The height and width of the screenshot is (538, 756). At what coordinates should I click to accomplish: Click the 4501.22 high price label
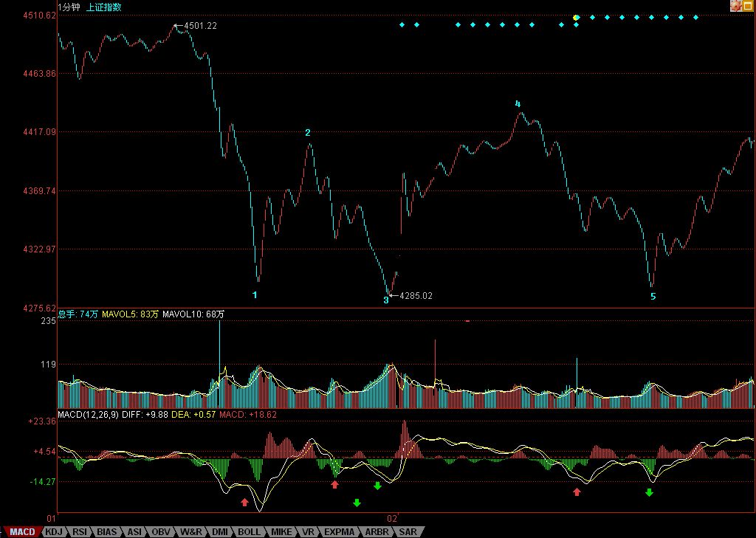[200, 26]
